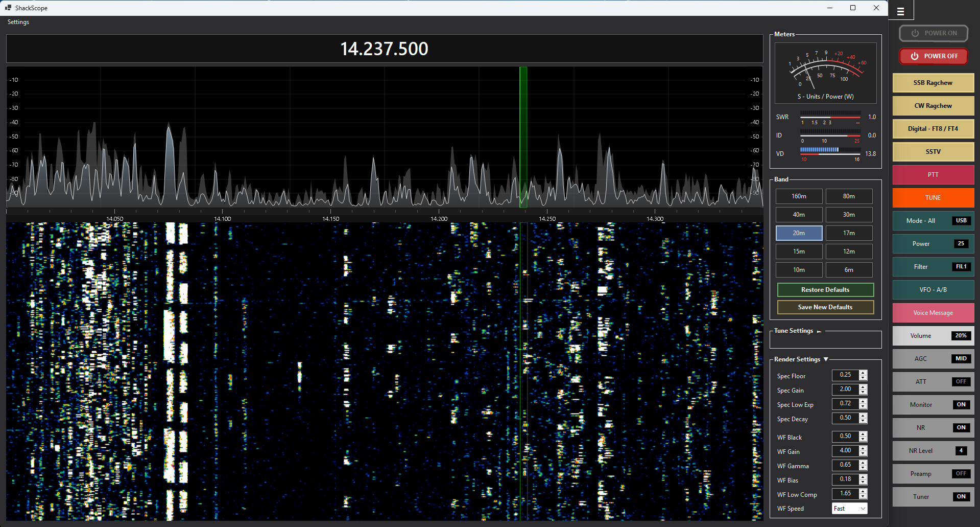Select the 12m band
The image size is (980, 527).
click(849, 251)
